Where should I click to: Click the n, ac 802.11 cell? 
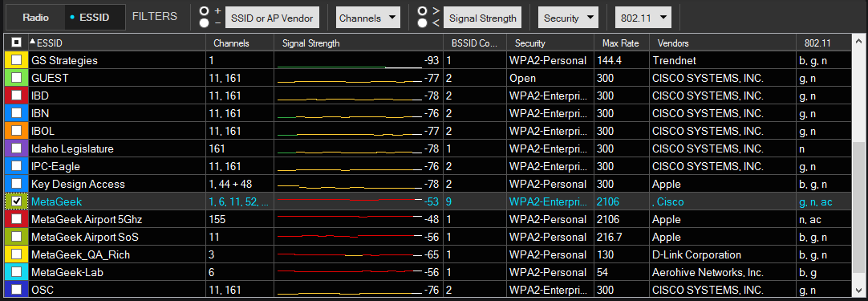tap(825, 219)
